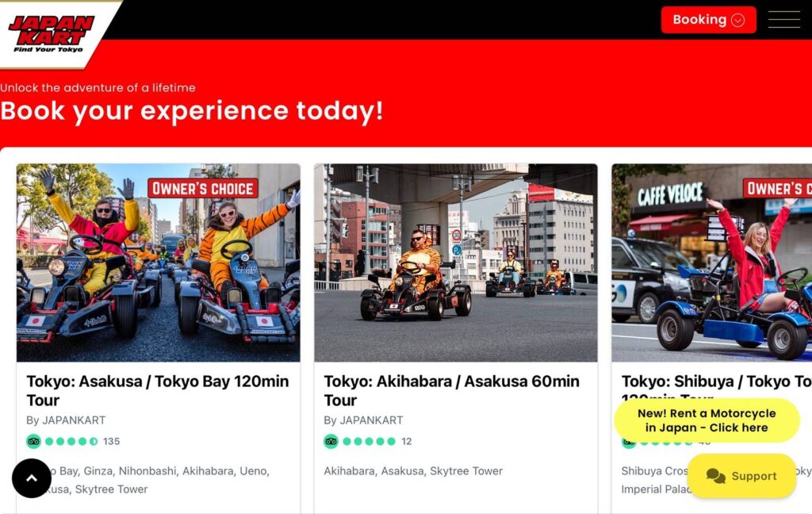Click Tripadvisor owl icon on first tour
The width and height of the screenshot is (812, 514).
[x=33, y=442]
